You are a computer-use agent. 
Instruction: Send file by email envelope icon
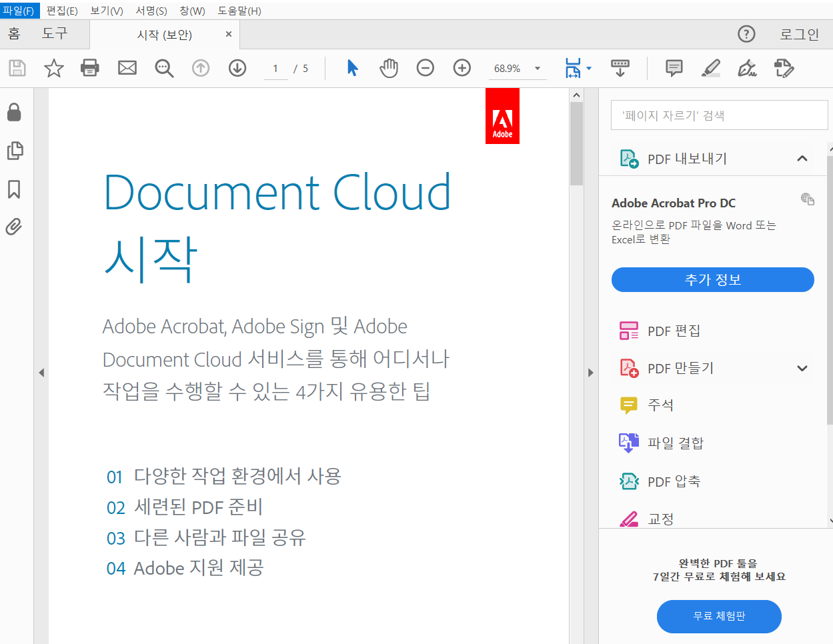127,68
